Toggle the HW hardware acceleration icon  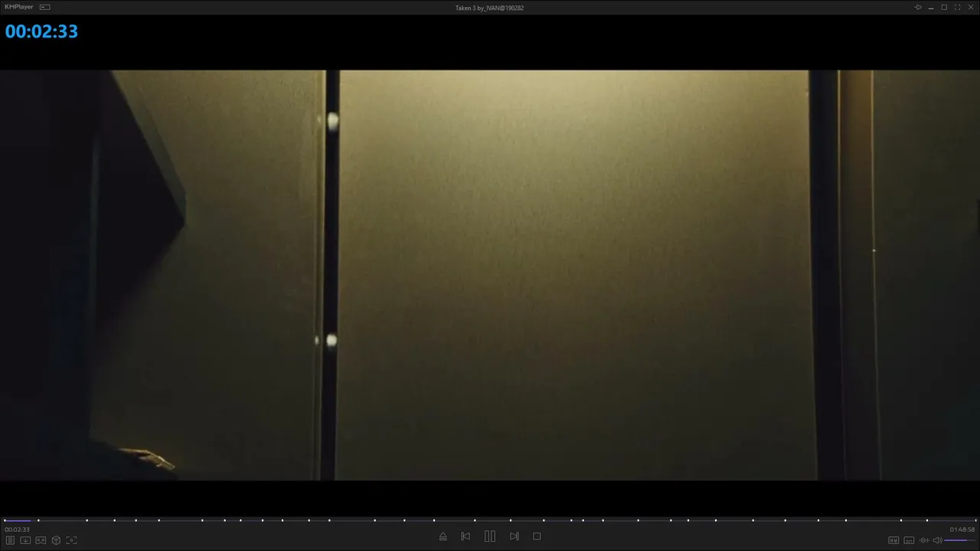893,540
